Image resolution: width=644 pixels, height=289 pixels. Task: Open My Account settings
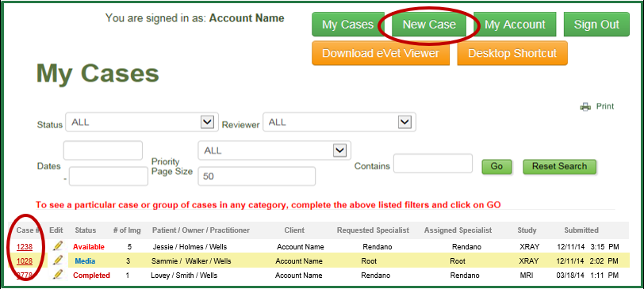pyautogui.click(x=515, y=25)
